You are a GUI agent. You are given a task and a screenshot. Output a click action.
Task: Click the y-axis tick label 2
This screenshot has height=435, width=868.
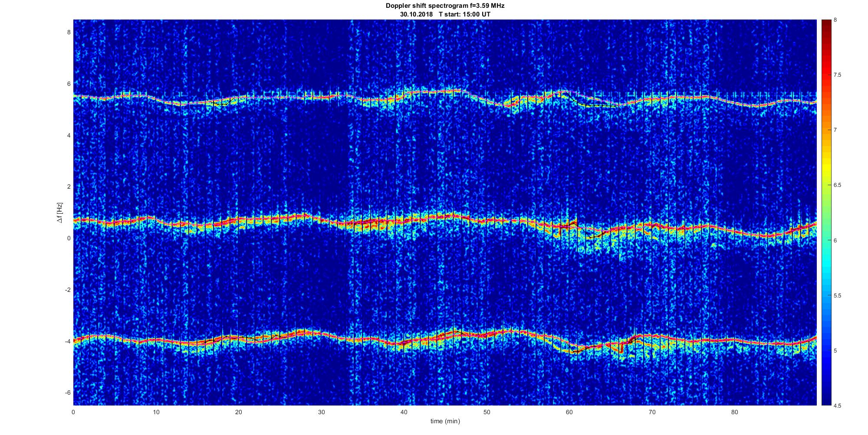click(x=69, y=186)
